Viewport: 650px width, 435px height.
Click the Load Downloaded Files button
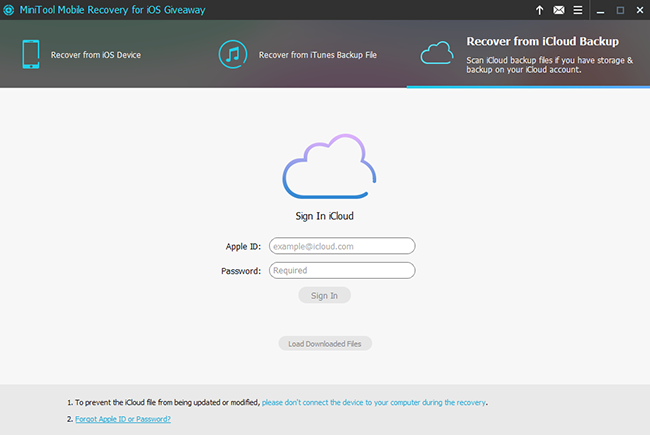click(325, 343)
